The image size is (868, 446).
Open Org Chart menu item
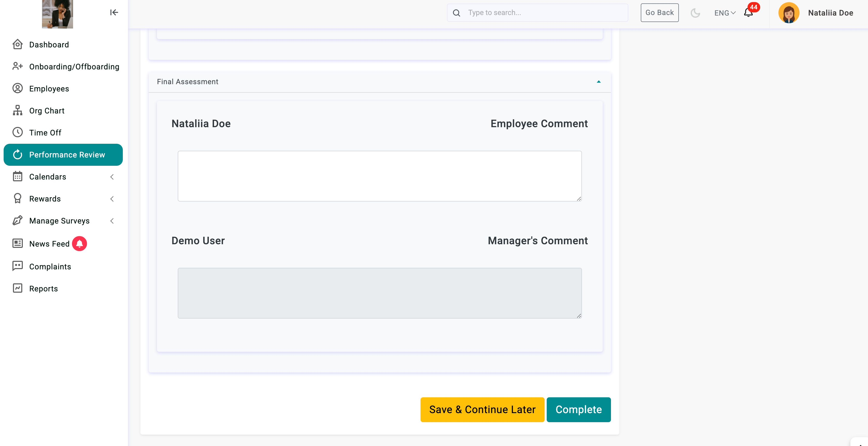(x=63, y=111)
